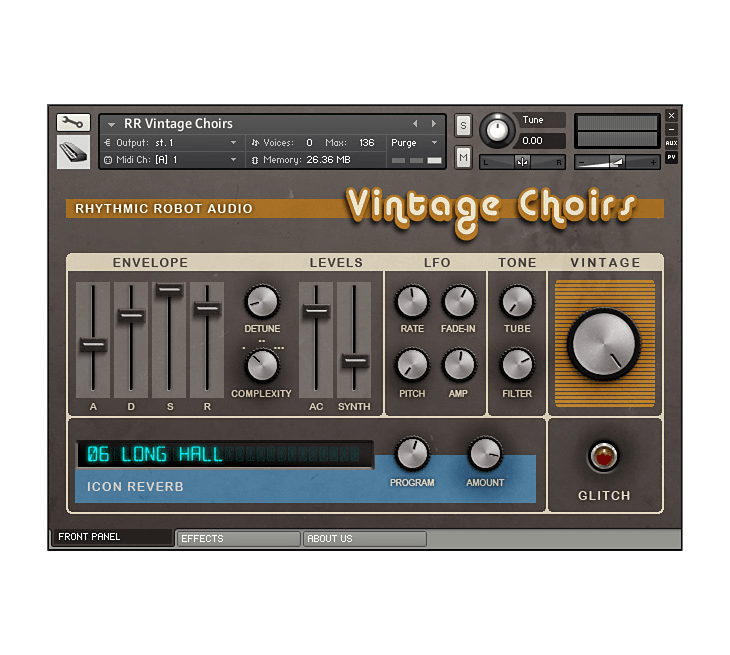Switch to the ABOUT US tab

tap(365, 539)
